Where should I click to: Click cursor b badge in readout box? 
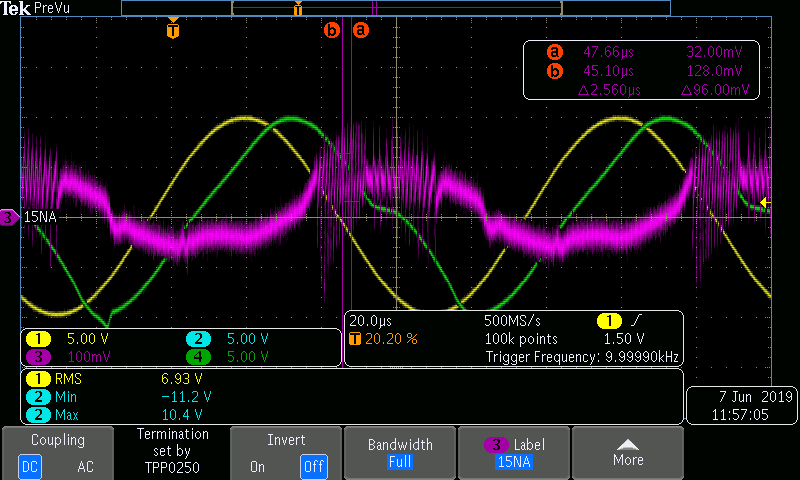pos(555,71)
